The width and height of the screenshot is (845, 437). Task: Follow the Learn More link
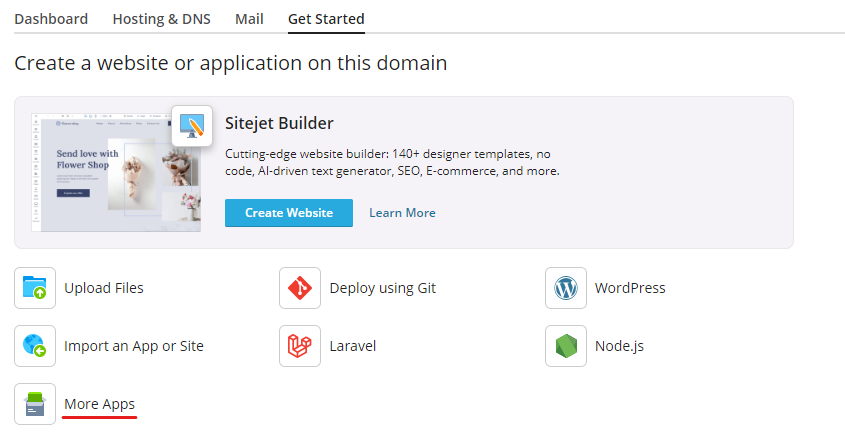tap(402, 213)
